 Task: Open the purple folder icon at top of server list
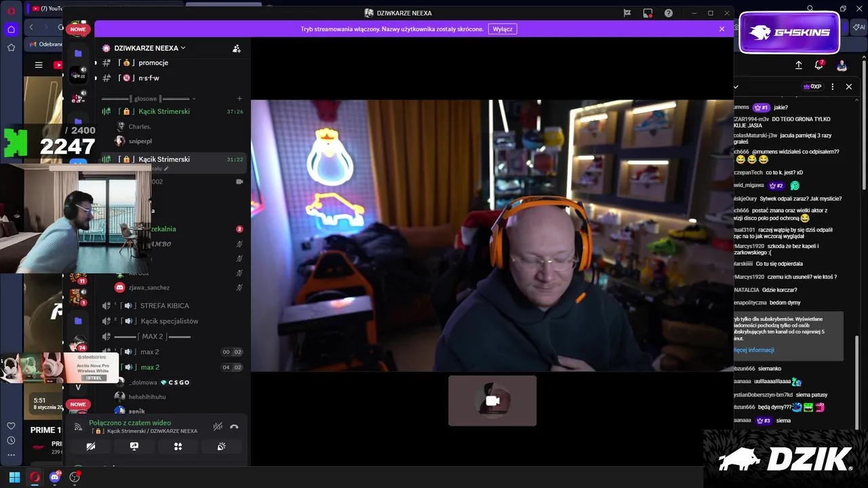click(79, 53)
